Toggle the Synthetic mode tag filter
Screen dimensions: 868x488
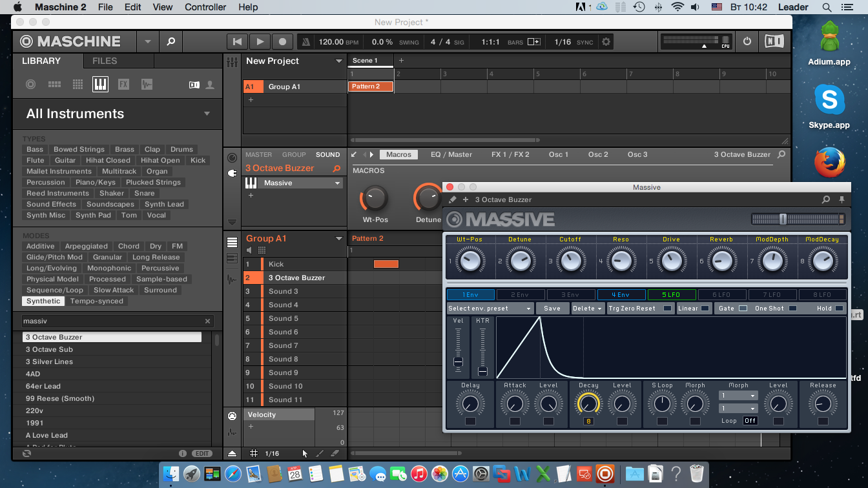tap(44, 301)
